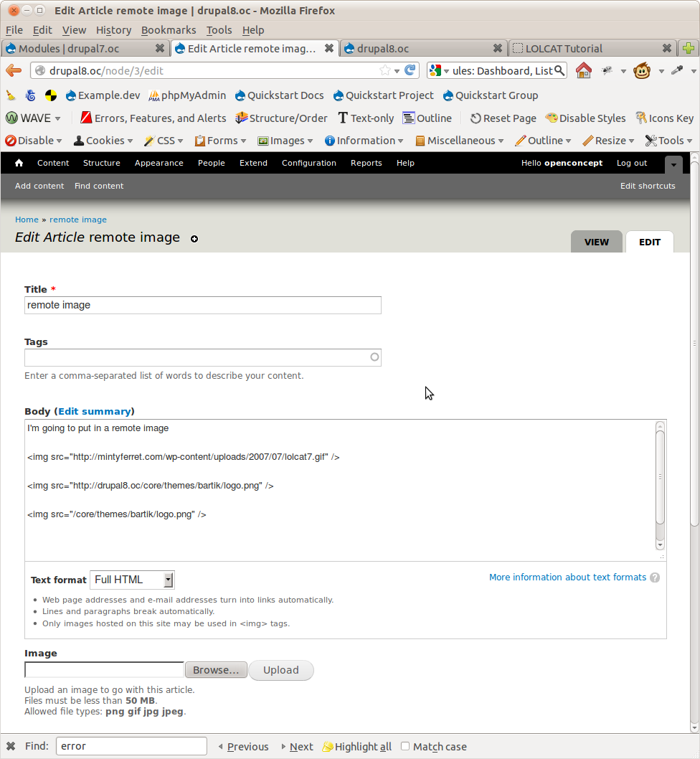Open the Firefox Tools menu

coord(219,30)
